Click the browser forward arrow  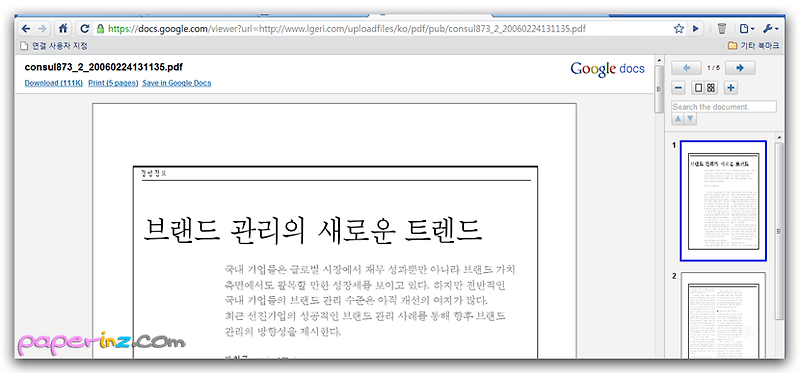click(42, 28)
